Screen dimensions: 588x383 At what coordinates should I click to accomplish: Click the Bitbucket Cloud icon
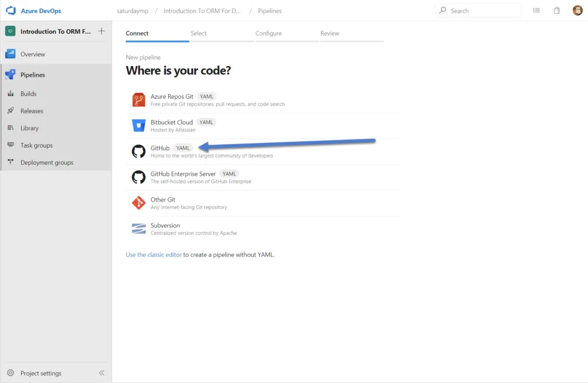[139, 125]
